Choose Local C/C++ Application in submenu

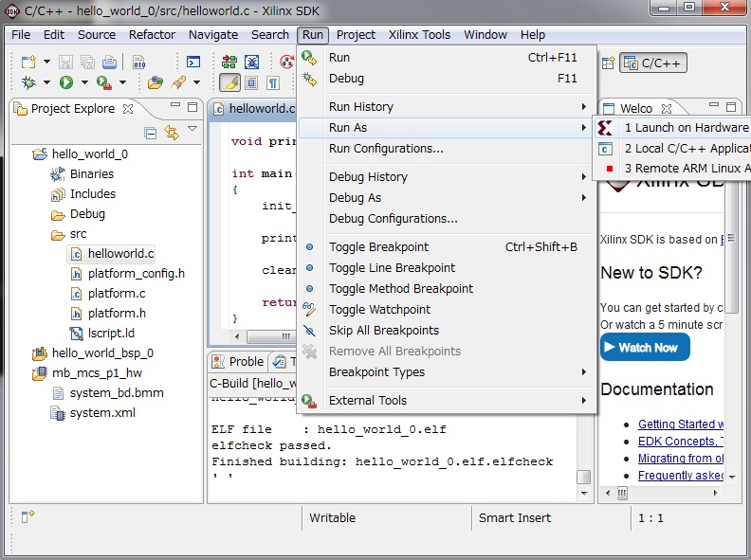(674, 149)
